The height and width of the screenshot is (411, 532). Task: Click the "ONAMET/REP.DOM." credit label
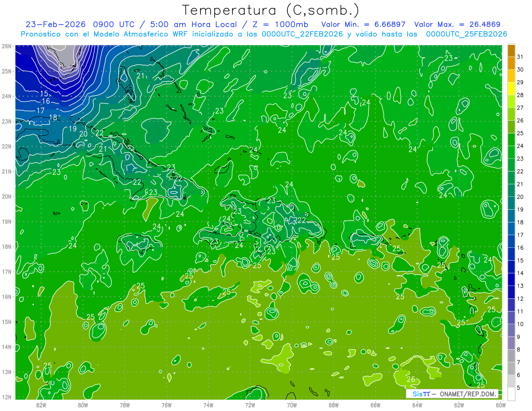468,394
